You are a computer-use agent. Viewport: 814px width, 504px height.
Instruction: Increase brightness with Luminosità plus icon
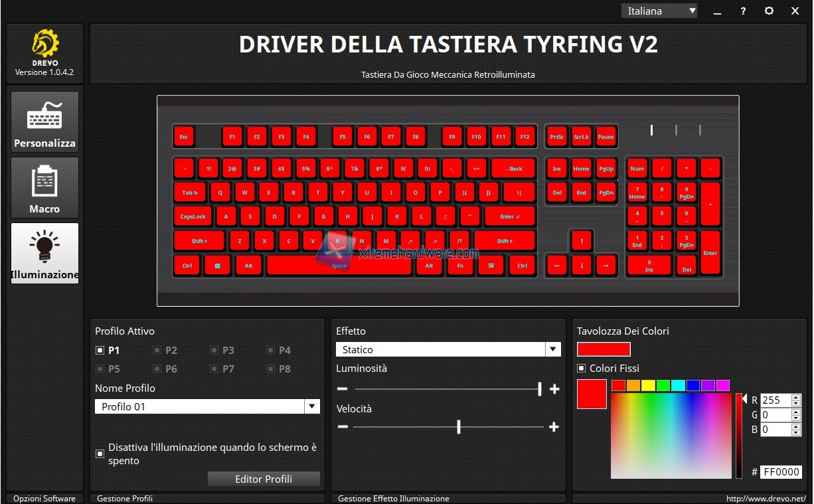pyautogui.click(x=554, y=389)
